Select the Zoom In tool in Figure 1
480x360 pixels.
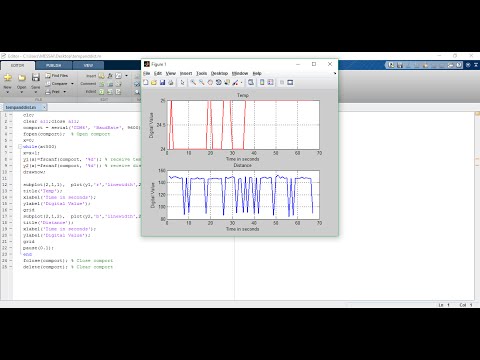pyautogui.click(x=193, y=83)
